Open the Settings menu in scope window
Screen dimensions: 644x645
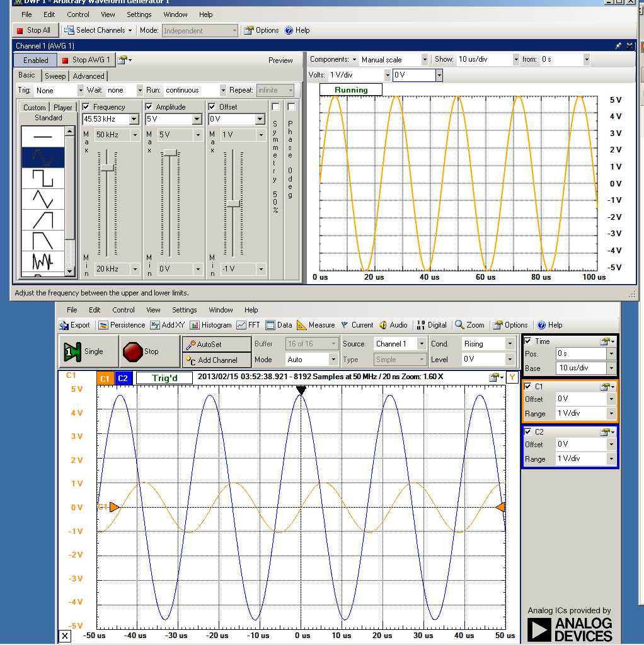(x=185, y=310)
